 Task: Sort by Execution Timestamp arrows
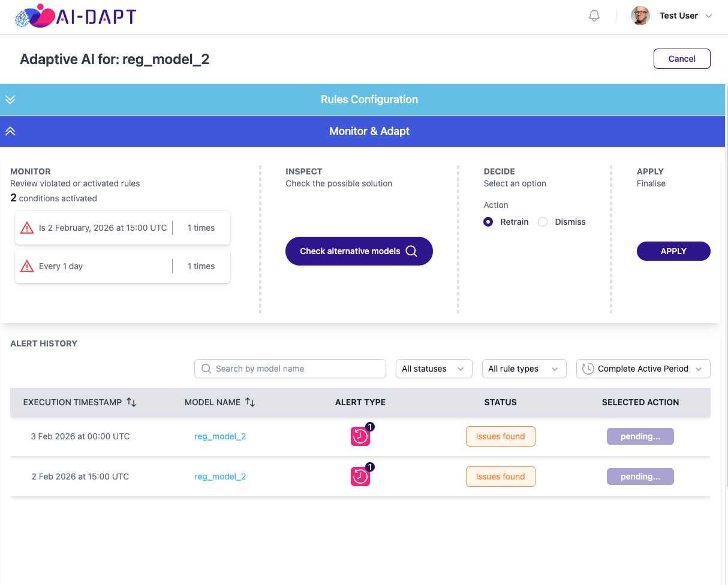131,402
